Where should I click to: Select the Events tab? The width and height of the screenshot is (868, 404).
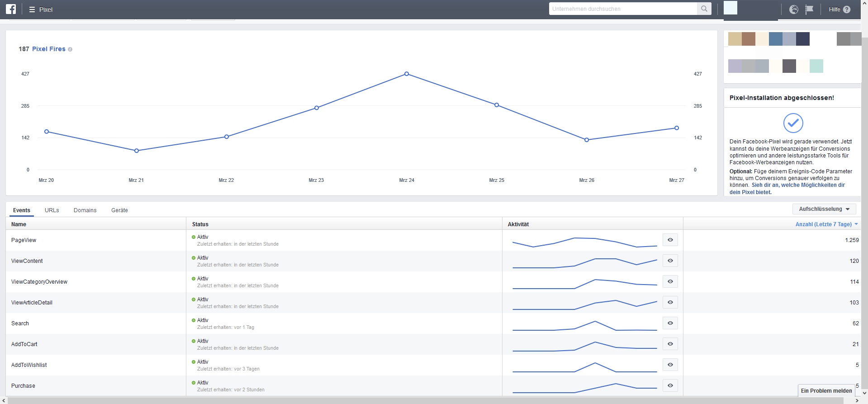point(22,210)
